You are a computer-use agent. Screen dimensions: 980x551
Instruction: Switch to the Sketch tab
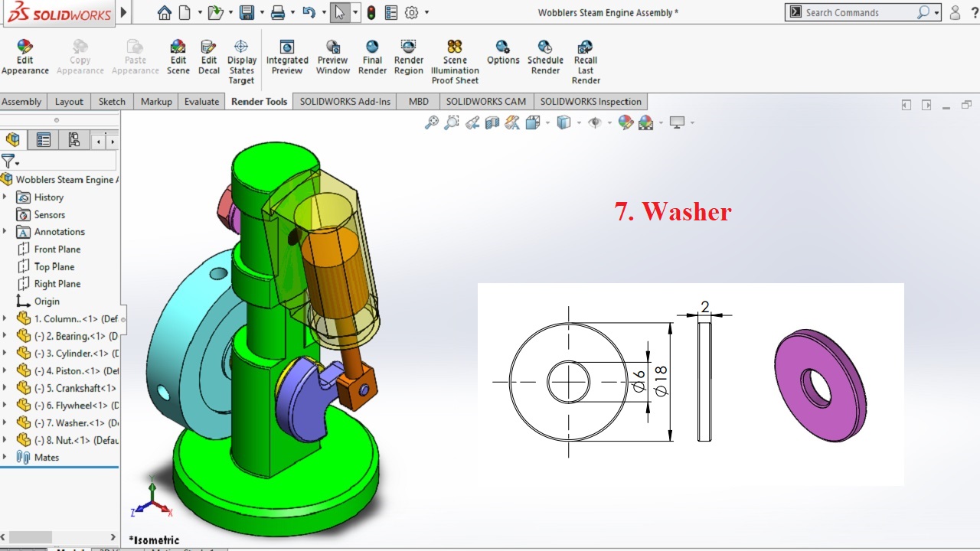112,101
